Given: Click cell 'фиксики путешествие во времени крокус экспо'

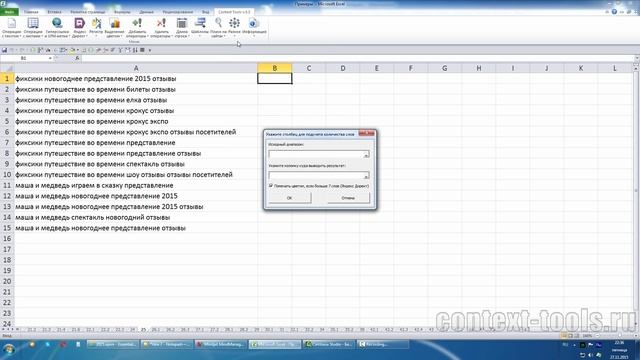Looking at the screenshot, I should pos(136,121).
